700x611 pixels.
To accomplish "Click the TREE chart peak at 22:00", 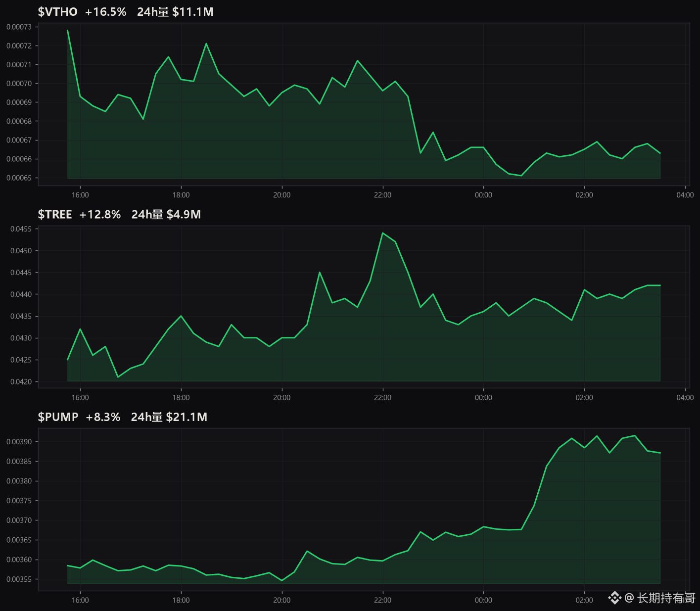I will 383,233.
